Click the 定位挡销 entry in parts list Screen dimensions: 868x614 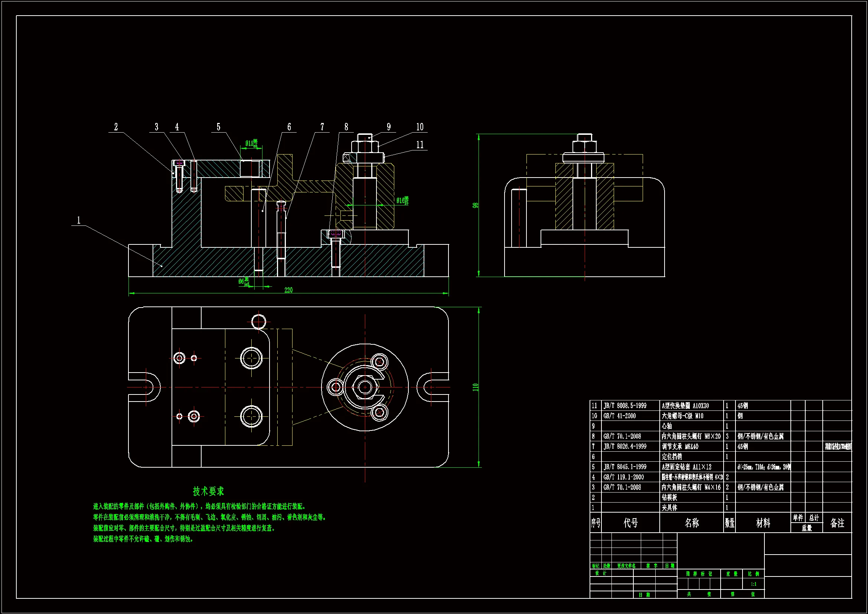coord(672,457)
